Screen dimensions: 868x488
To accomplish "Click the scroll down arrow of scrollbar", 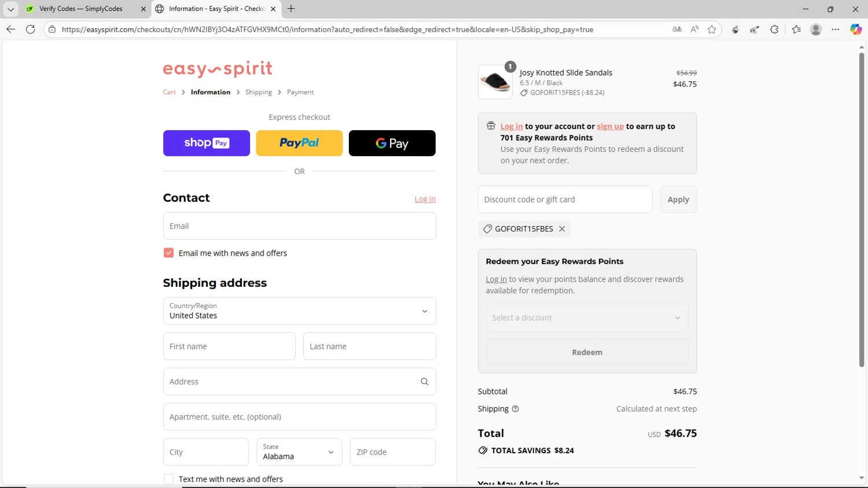I will coord(862,479).
